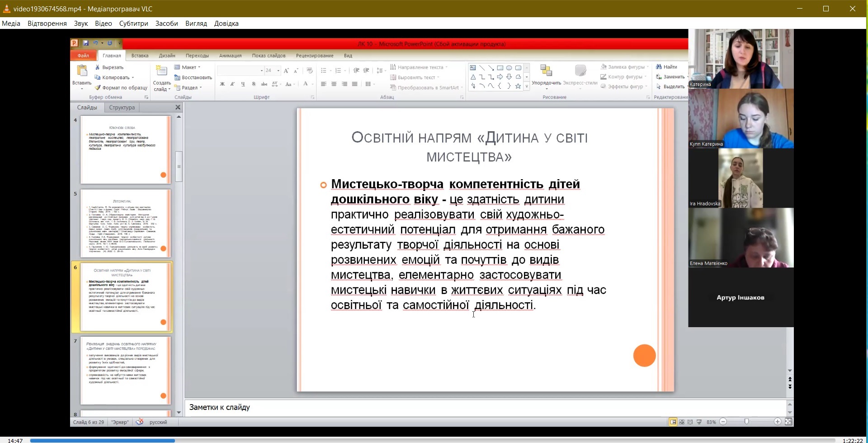Click the PowerPoint Save icon
The image size is (868, 443).
tap(86, 43)
